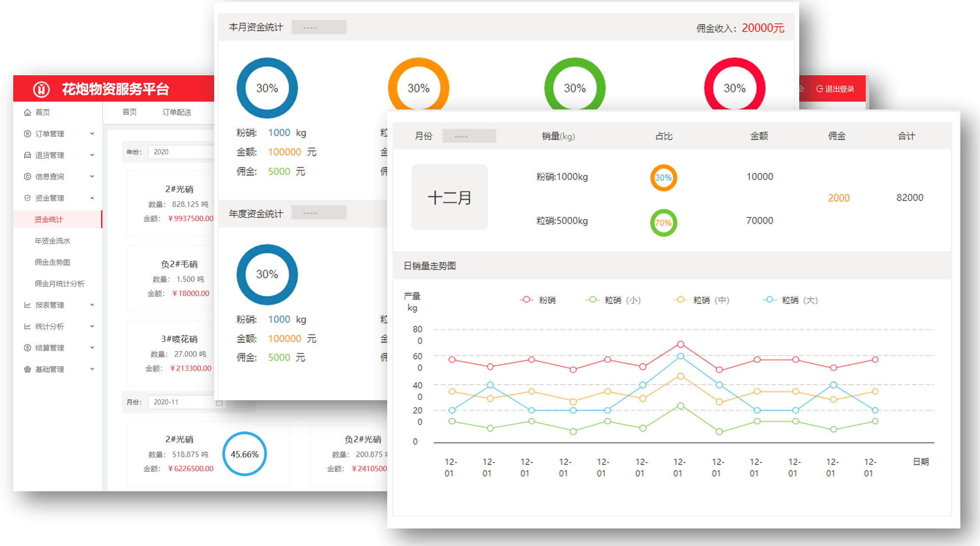The height and width of the screenshot is (546, 980).
Task: Click the platform logo icon in header
Action: pos(41,89)
